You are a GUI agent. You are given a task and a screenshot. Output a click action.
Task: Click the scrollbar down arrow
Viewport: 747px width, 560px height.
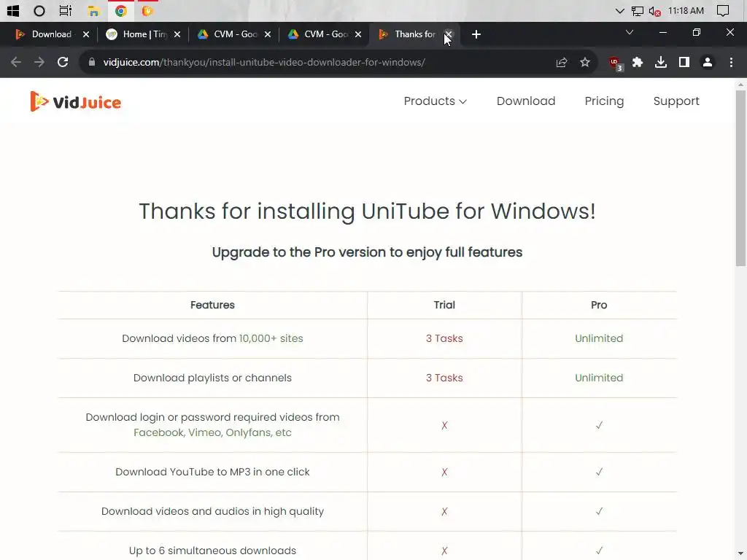click(740, 554)
